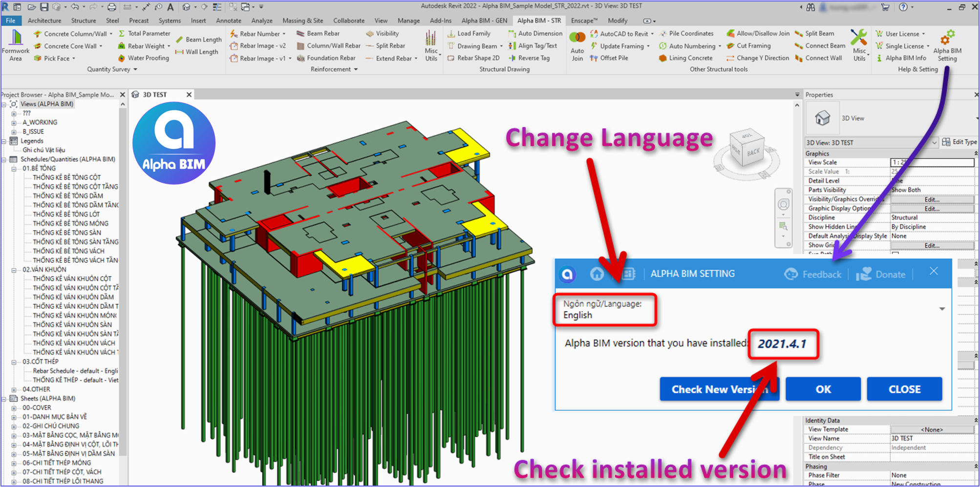980x487 pixels.
Task: Click the Auto Dimension tool
Action: 535,34
